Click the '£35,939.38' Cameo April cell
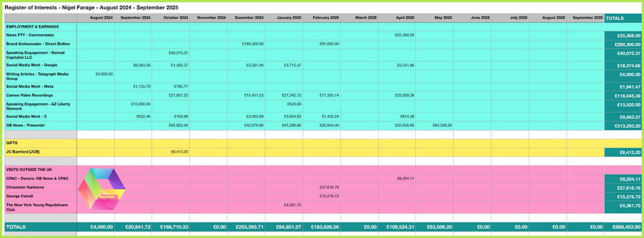Image resolution: width=644 pixels, height=238 pixels. (404, 95)
